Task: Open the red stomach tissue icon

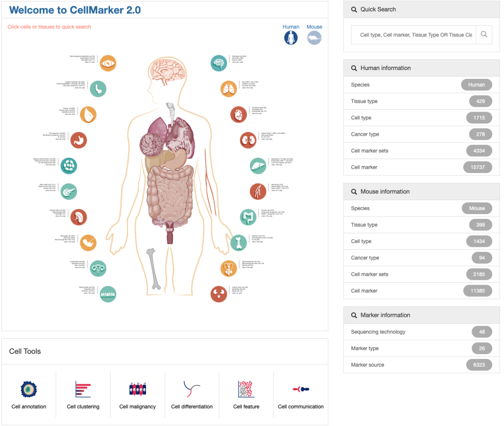Action: (x=78, y=140)
